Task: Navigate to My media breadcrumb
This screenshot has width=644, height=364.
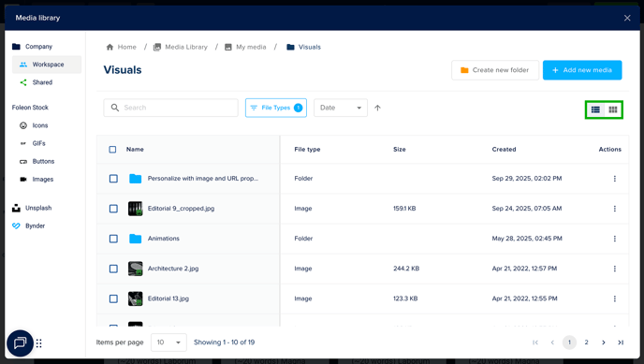Action: click(245, 47)
